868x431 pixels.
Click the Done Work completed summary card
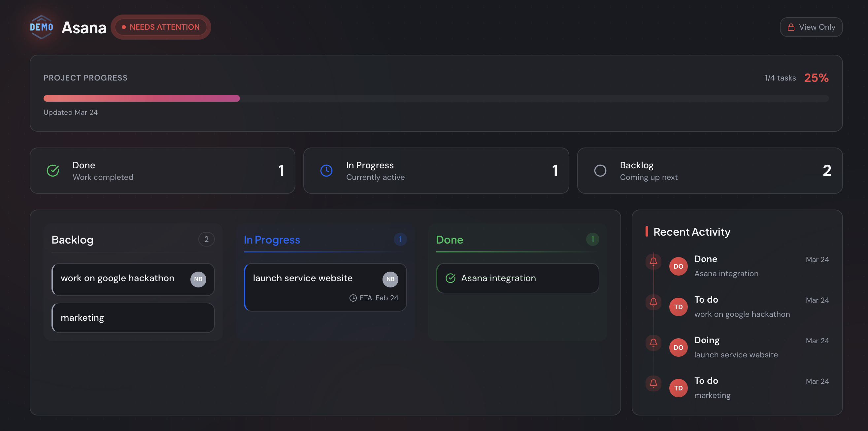[162, 171]
